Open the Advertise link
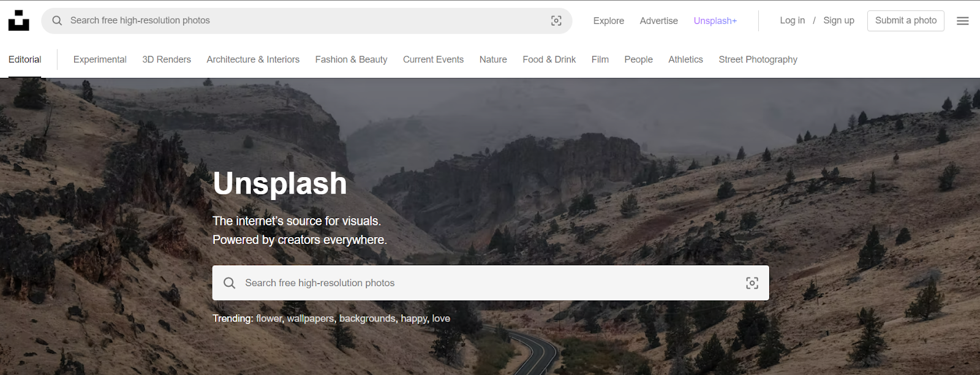The height and width of the screenshot is (375, 980). point(659,21)
